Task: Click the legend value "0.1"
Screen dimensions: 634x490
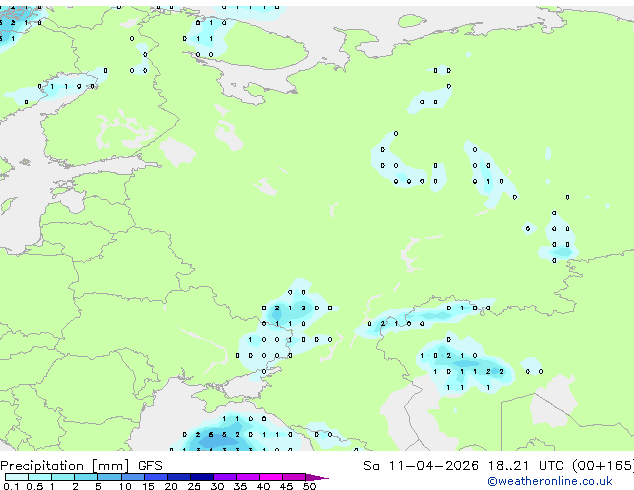Action: [x=11, y=486]
